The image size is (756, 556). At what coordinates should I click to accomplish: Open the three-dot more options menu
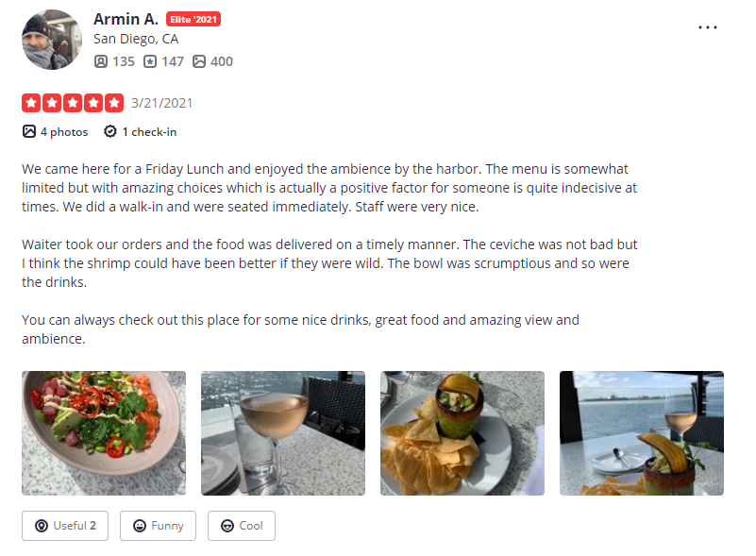[707, 27]
